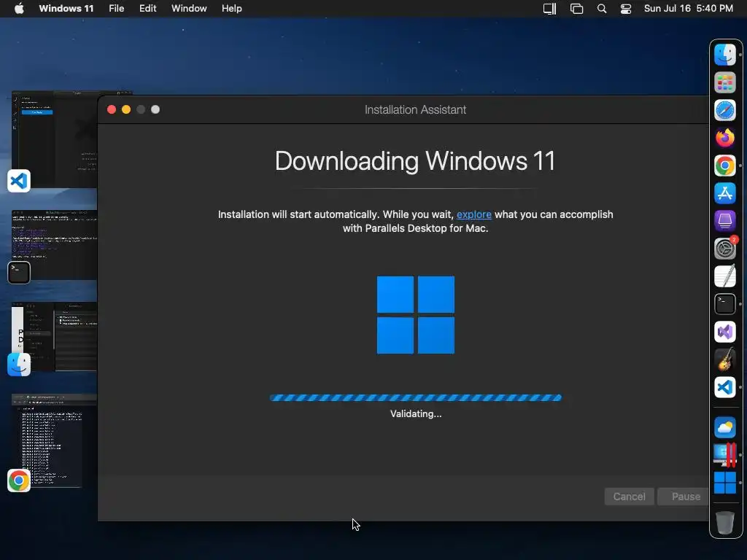
Task: Click the Terminal icon beside Stage Manager thumbnail
Action: coord(18,273)
